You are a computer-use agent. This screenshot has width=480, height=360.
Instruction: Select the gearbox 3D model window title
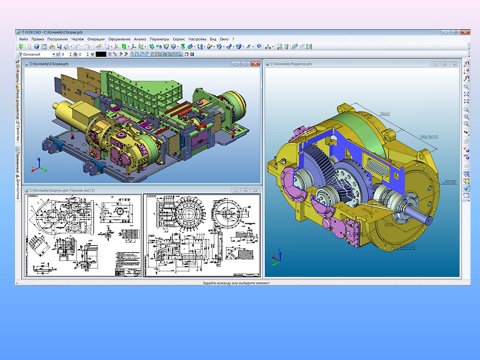(291, 63)
